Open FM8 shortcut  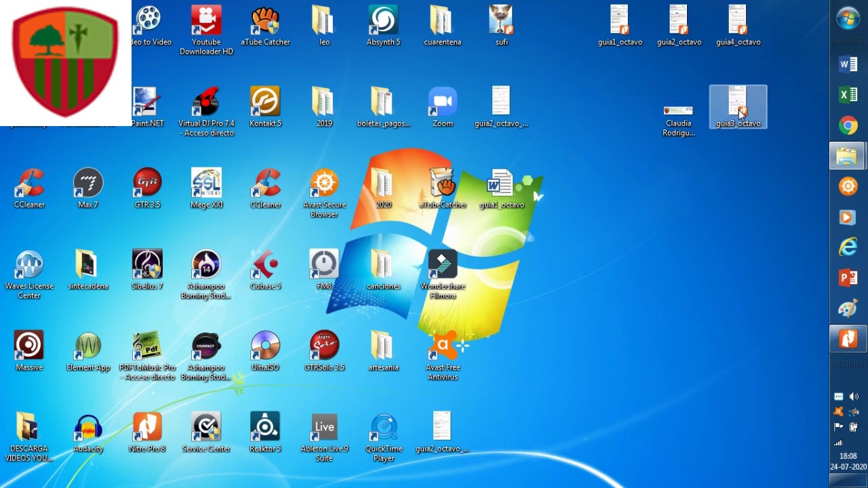click(x=324, y=269)
